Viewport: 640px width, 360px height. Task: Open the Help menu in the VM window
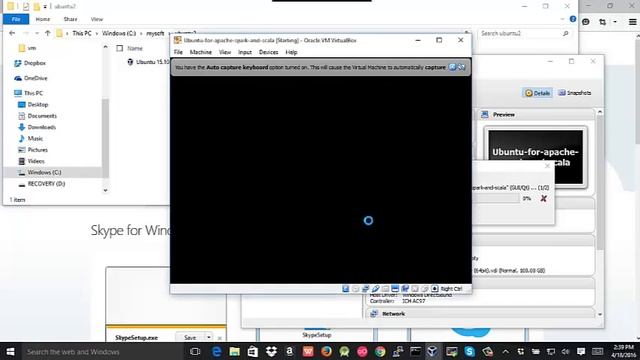(291, 52)
